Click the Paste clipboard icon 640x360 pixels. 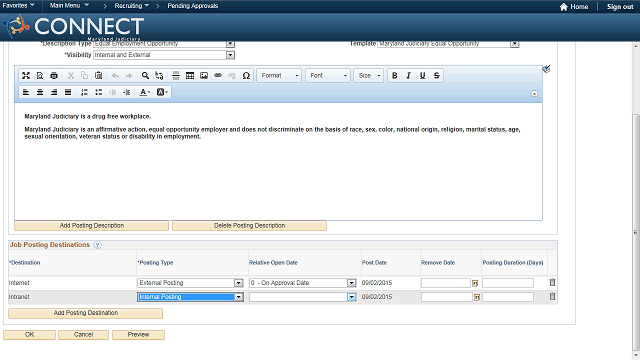click(x=98, y=76)
